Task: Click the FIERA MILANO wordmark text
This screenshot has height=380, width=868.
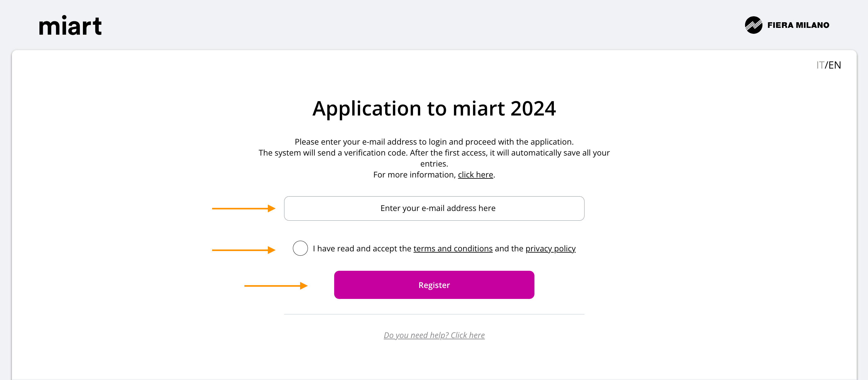Action: [x=798, y=25]
